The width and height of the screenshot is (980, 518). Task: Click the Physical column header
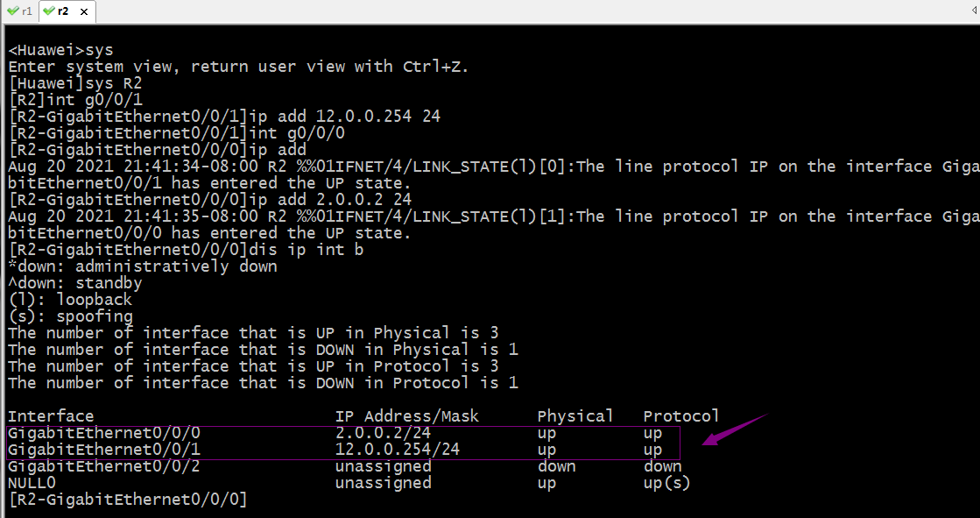(x=575, y=416)
